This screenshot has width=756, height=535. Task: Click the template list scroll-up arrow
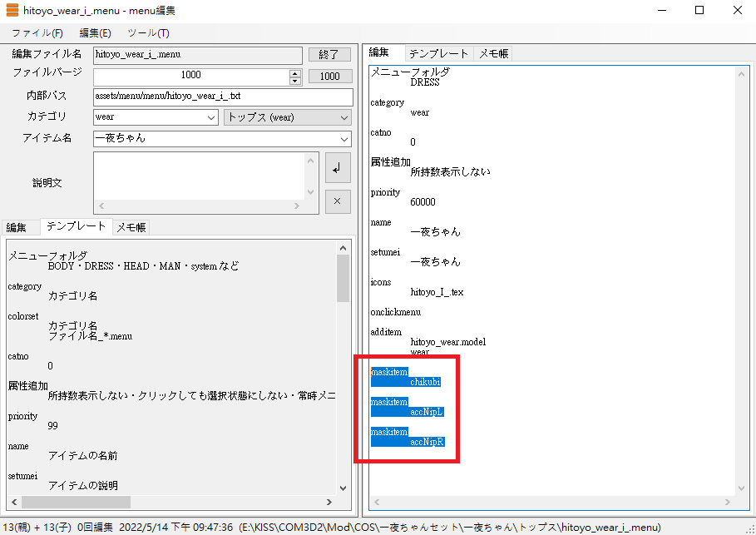[x=343, y=248]
